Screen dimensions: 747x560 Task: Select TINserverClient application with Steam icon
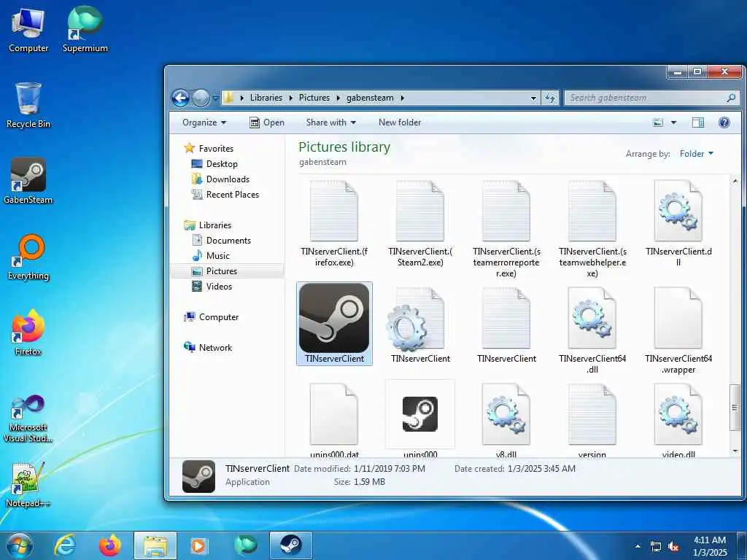point(334,324)
